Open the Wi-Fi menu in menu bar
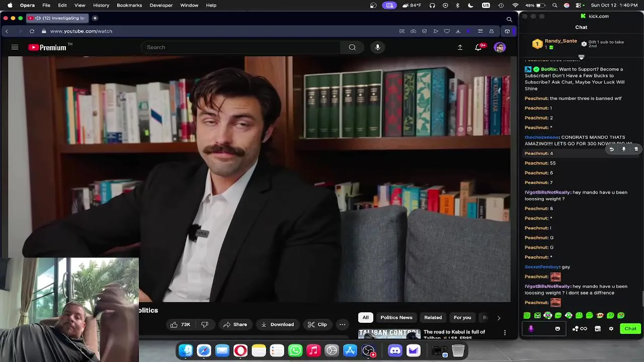Viewport: 644px width, 362px height. [515, 5]
